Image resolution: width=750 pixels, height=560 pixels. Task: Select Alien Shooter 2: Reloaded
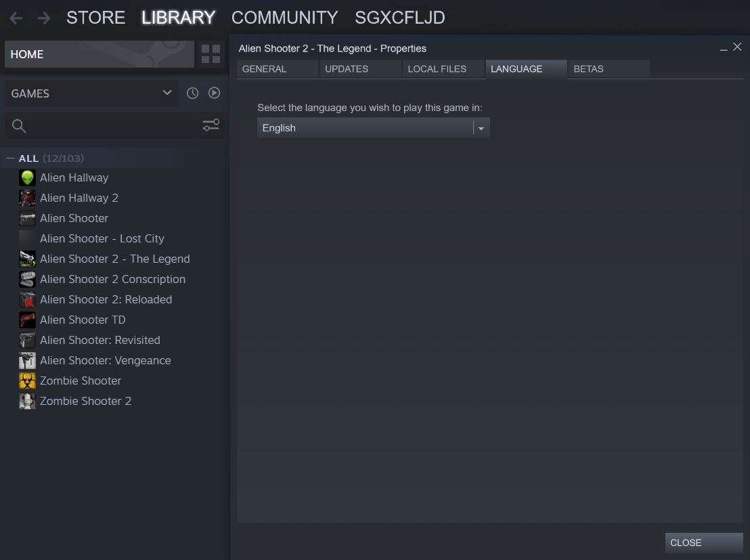tap(106, 299)
